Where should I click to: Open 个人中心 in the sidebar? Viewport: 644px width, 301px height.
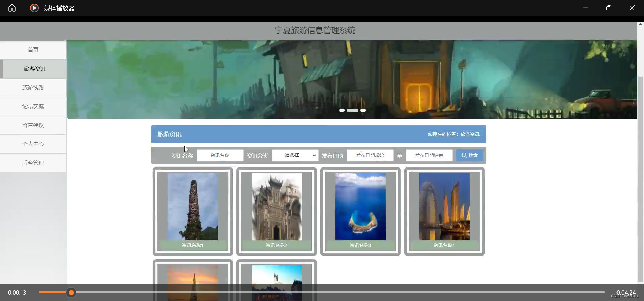click(33, 144)
